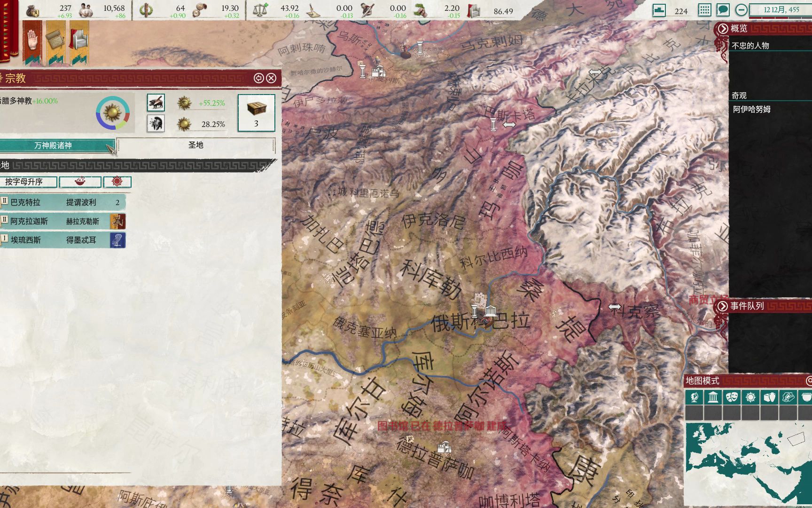
Task: Click the quill and parchment resource icon
Action: [313, 10]
